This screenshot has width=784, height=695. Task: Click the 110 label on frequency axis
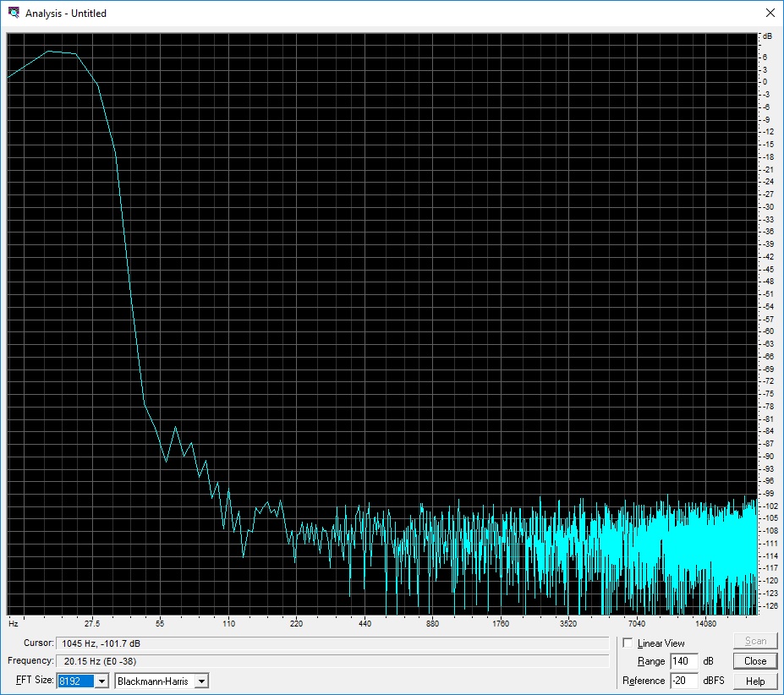pos(228,623)
